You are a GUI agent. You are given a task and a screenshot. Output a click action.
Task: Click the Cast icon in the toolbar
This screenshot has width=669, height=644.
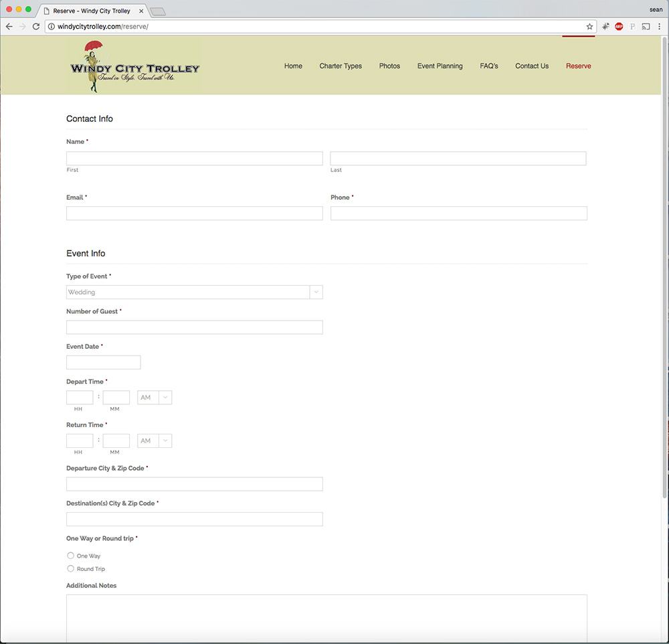pos(646,27)
